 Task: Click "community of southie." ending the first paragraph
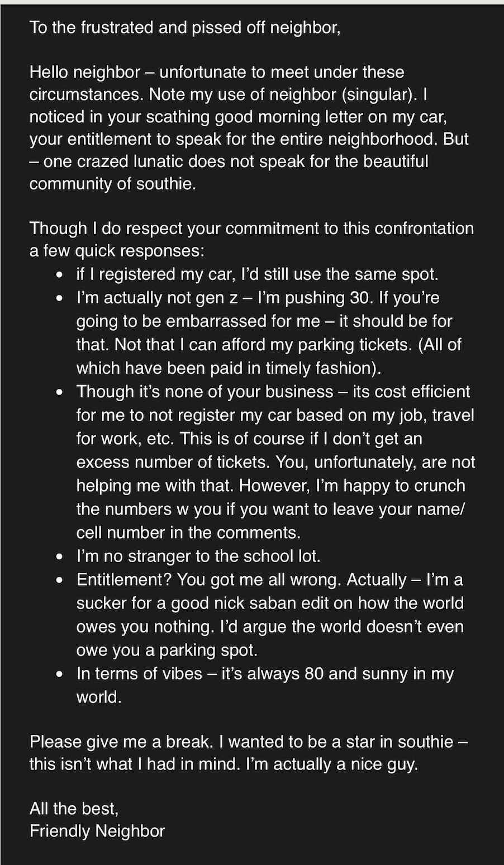112,184
